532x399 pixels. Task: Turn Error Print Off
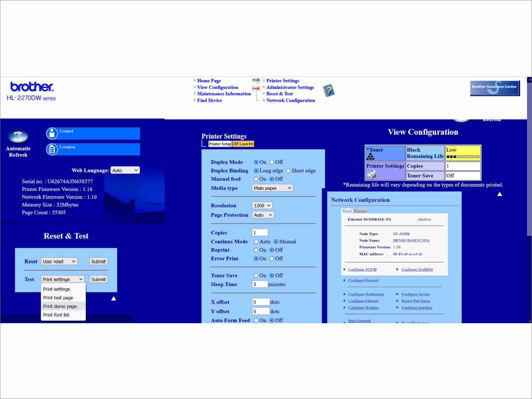(x=272, y=258)
